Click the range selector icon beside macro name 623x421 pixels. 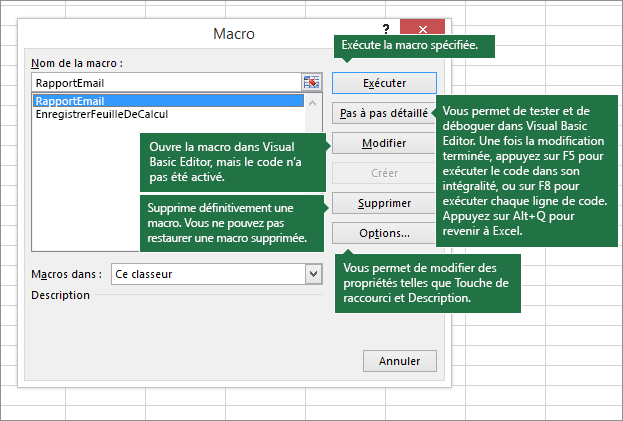(312, 83)
